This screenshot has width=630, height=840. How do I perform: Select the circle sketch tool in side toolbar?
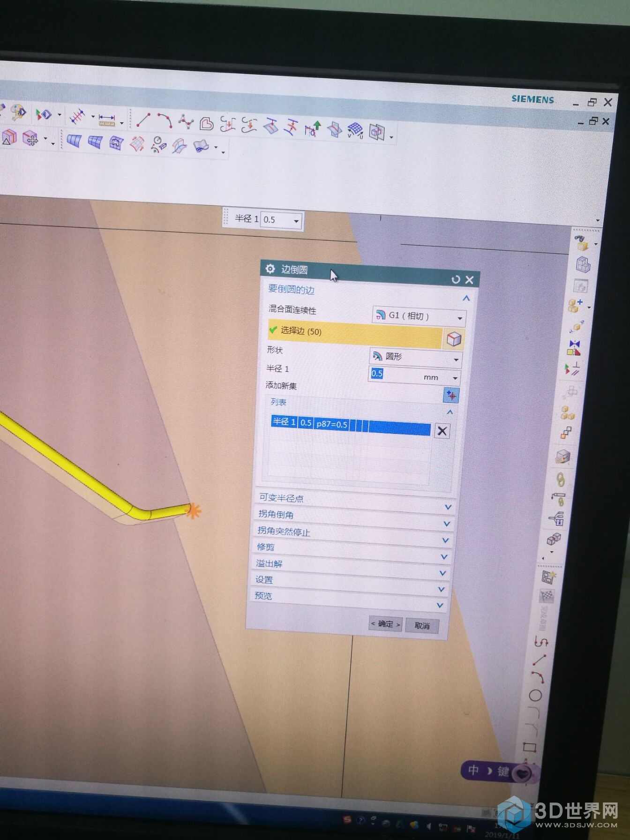click(x=535, y=696)
